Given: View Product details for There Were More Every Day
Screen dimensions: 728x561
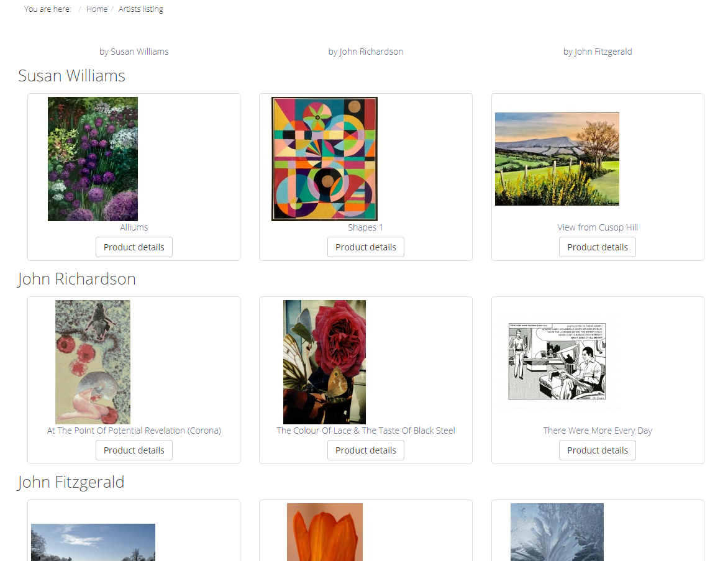Looking at the screenshot, I should coord(598,450).
